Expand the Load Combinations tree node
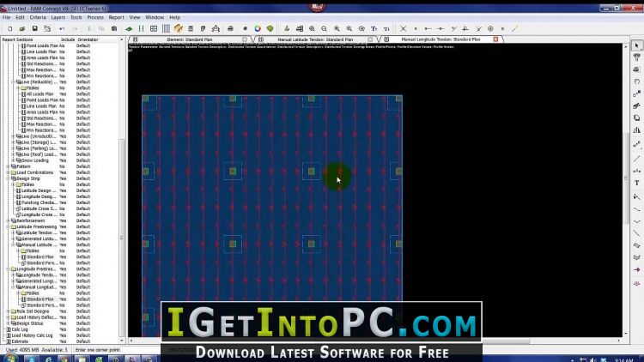The width and height of the screenshot is (644, 362). point(9,172)
